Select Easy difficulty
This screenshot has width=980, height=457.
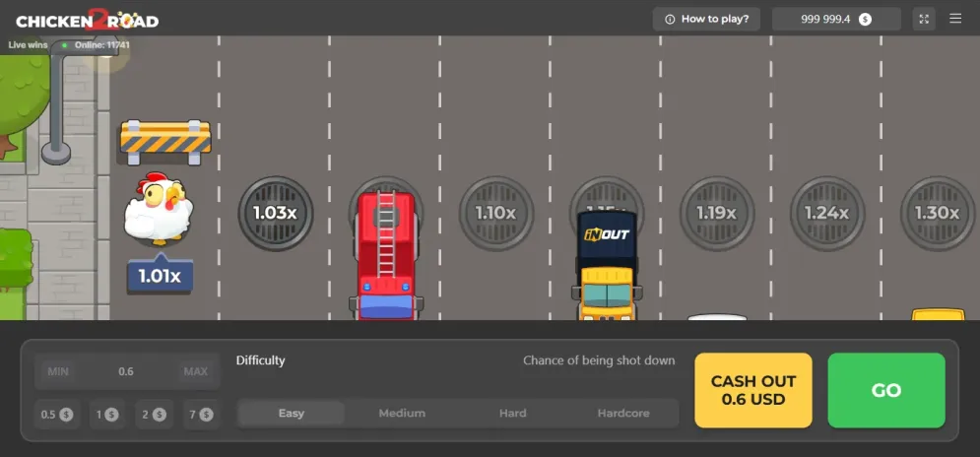click(292, 414)
